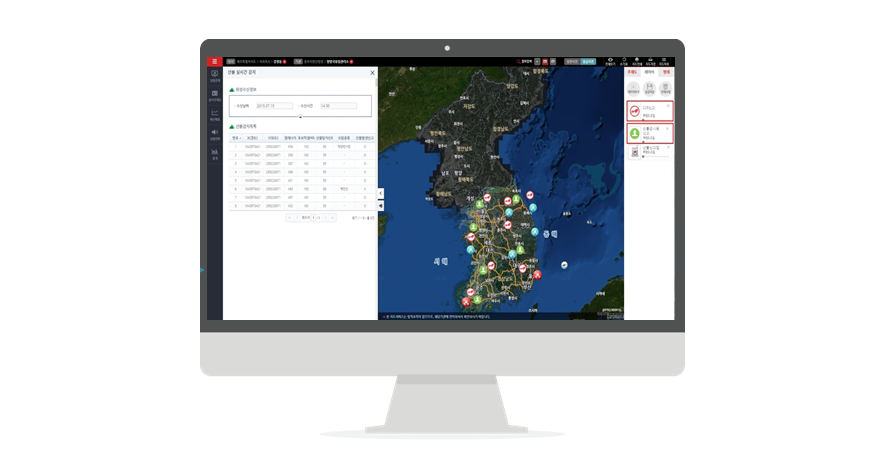The width and height of the screenshot is (891, 451).
Task: Close the wildfire real-time detection panel
Action: click(x=372, y=73)
